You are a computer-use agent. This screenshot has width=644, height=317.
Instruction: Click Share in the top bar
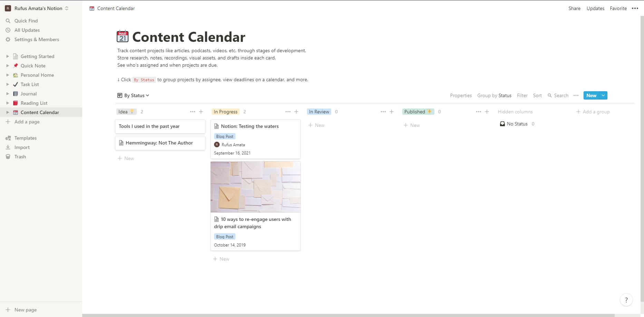click(574, 8)
